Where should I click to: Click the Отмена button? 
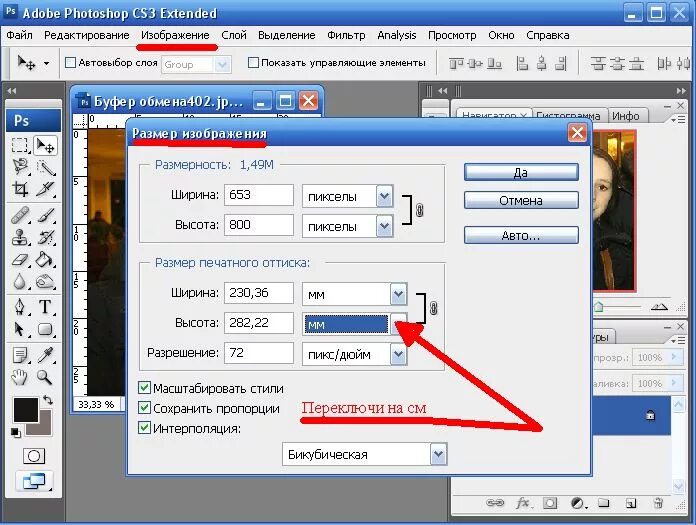521,200
